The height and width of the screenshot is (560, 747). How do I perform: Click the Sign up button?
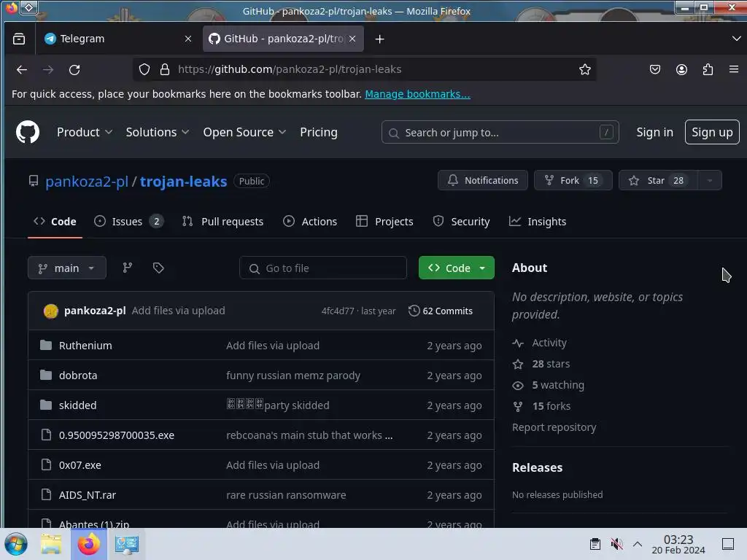click(712, 132)
